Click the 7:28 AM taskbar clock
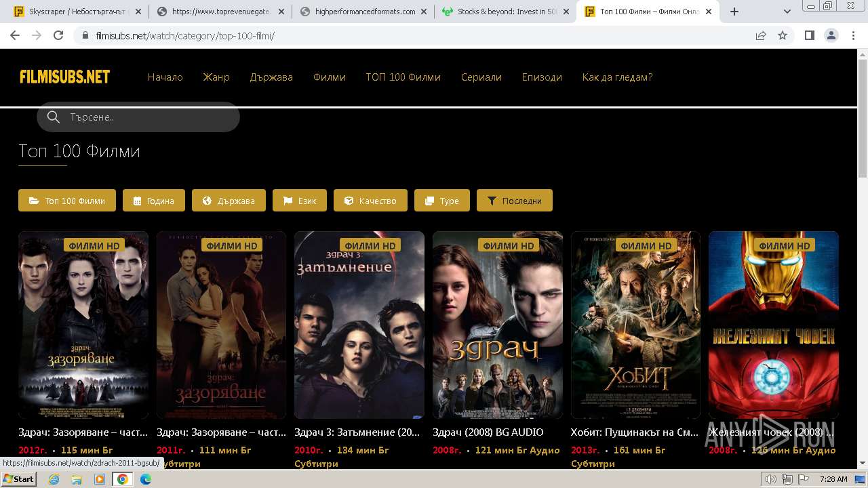This screenshot has width=868, height=488. (833, 479)
